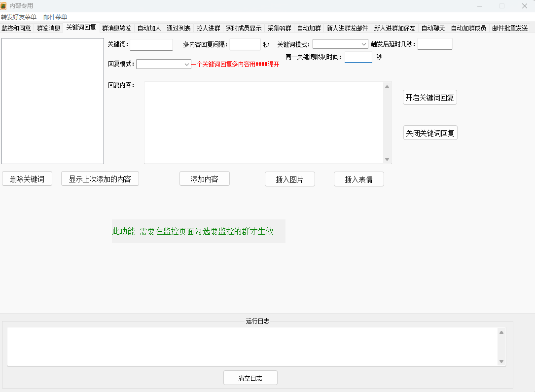Click 插入图片 to insert image
535x392 pixels.
coord(289,179)
